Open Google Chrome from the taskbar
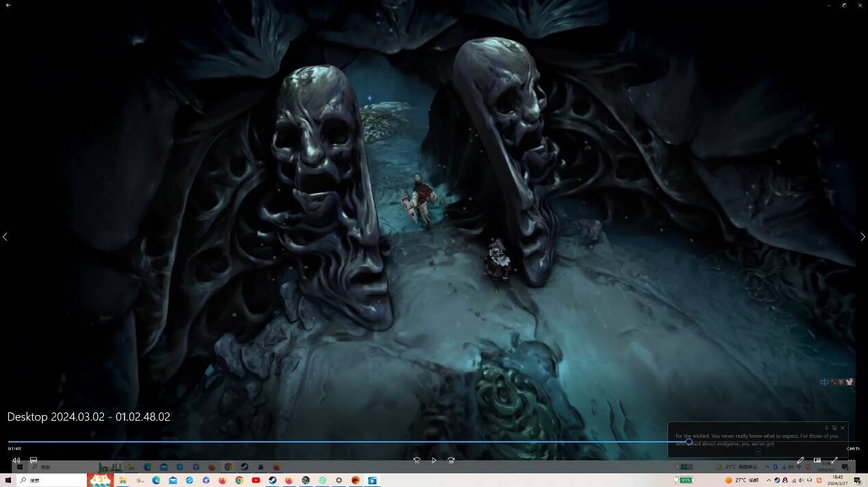 pos(239,480)
